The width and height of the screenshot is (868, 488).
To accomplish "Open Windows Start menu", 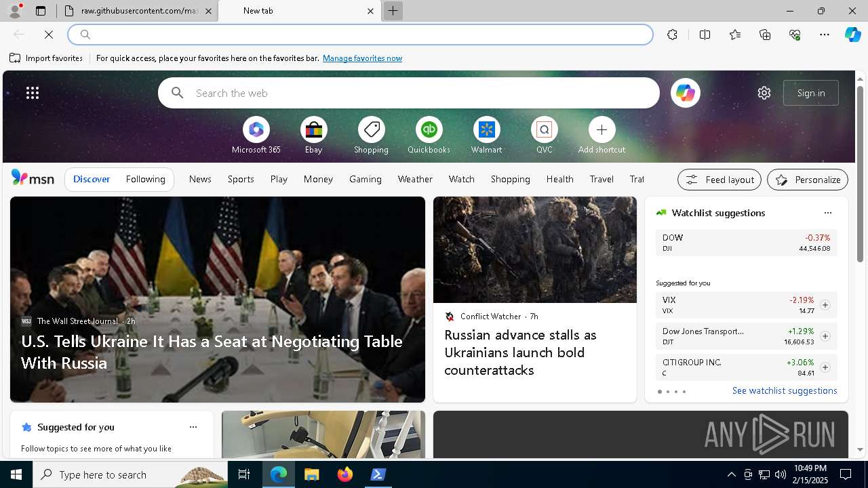I will [16, 474].
